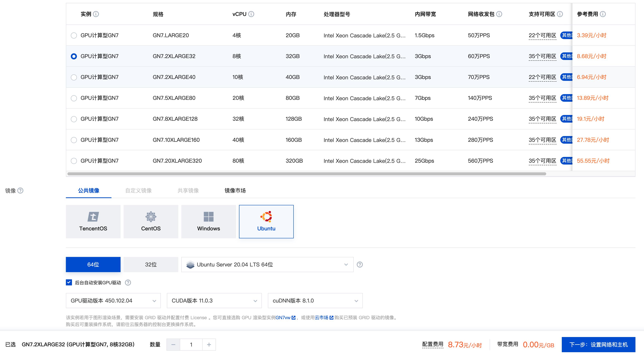Click the vCPU column info icon
The image size is (644, 356).
(251, 14)
